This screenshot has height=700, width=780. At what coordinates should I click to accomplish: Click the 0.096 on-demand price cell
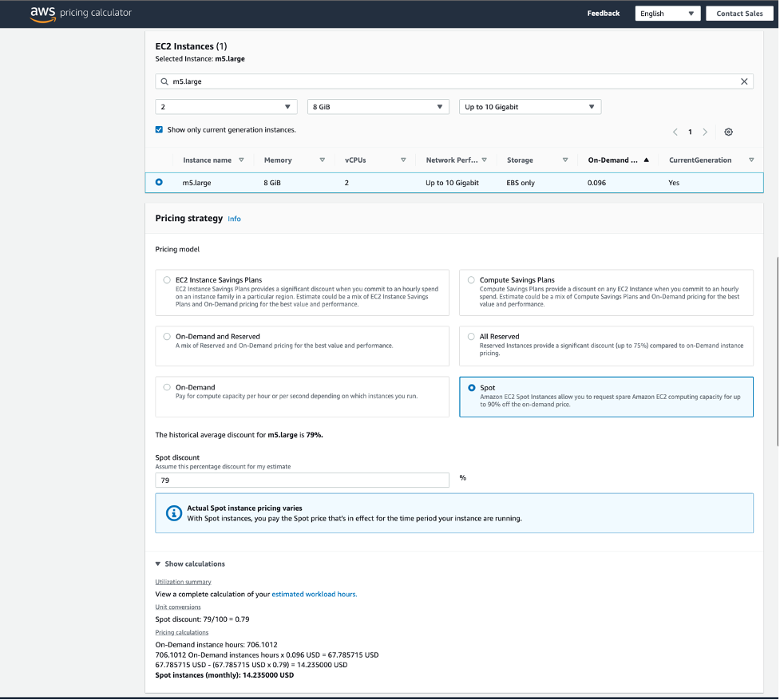tap(596, 183)
